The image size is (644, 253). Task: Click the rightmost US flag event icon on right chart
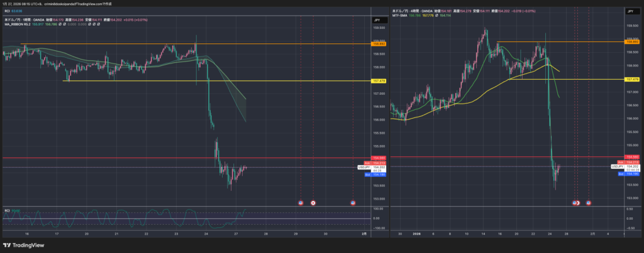(589, 203)
